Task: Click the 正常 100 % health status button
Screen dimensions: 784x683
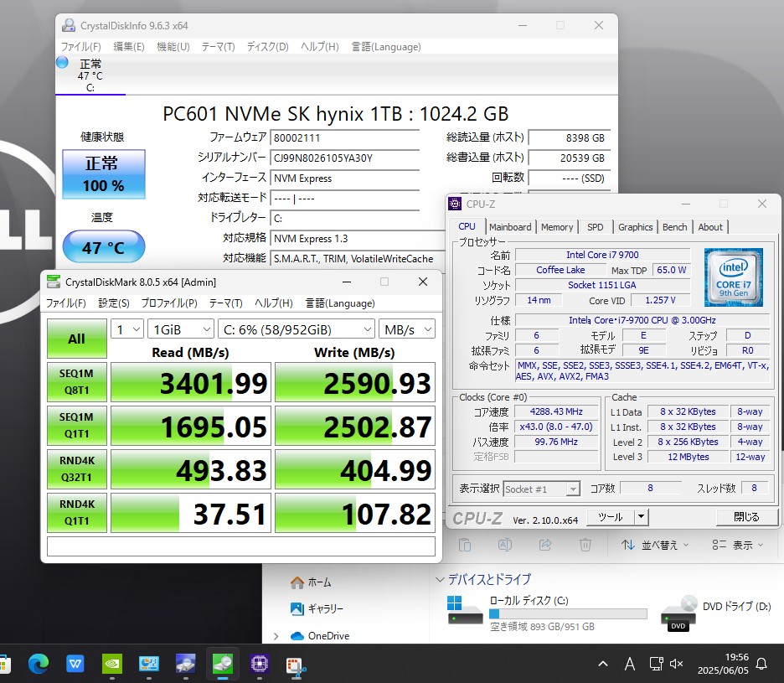Action: (104, 174)
